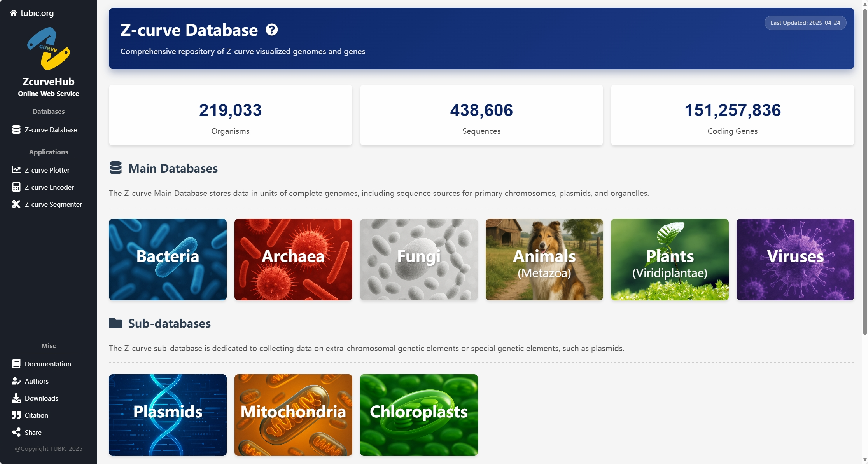The height and width of the screenshot is (464, 868).
Task: Click the home icon beside tubic.org
Action: [x=14, y=13]
